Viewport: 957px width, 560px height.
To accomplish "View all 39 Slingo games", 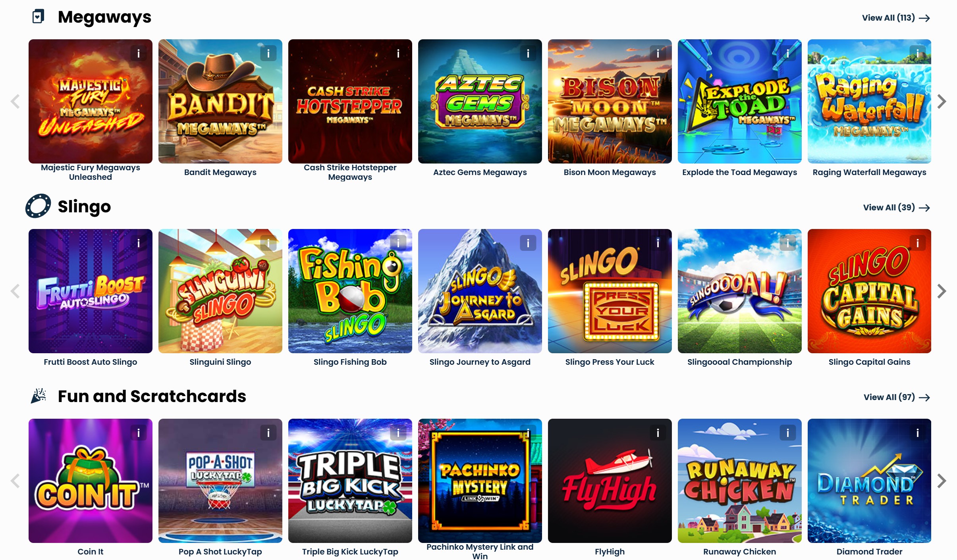I will 897,208.
